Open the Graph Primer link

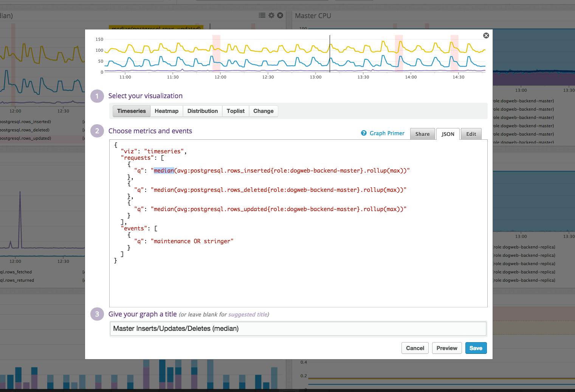tap(387, 133)
